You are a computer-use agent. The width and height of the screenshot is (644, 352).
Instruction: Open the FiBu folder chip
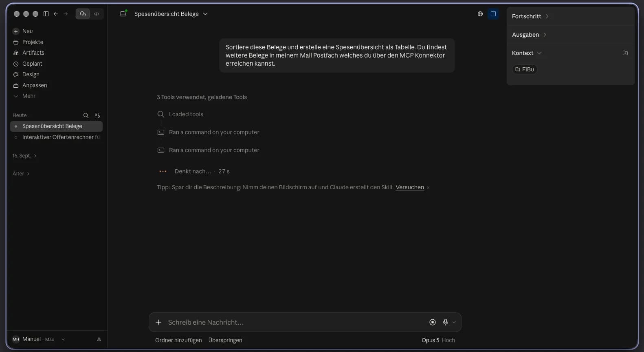click(525, 69)
